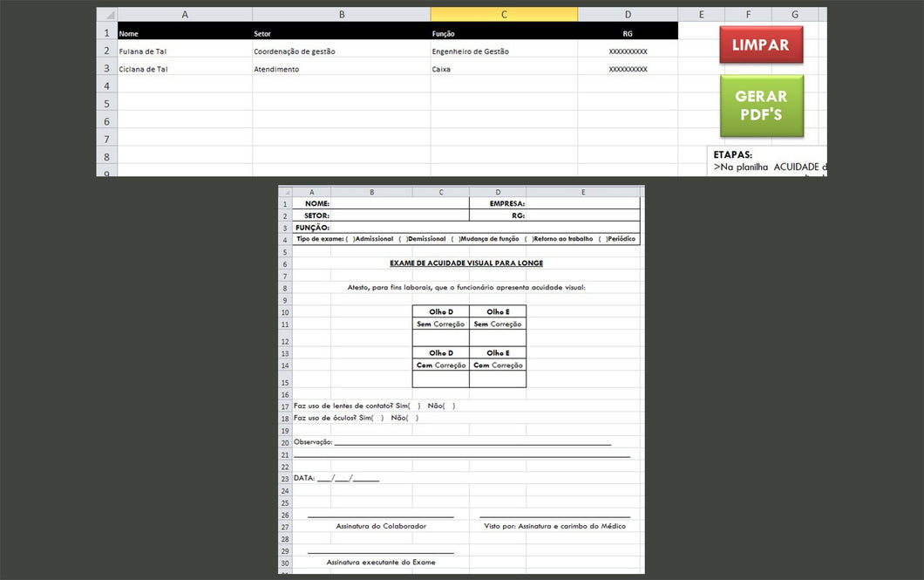
Task: Click the Engenheiro de Gestão cell
Action: click(504, 51)
